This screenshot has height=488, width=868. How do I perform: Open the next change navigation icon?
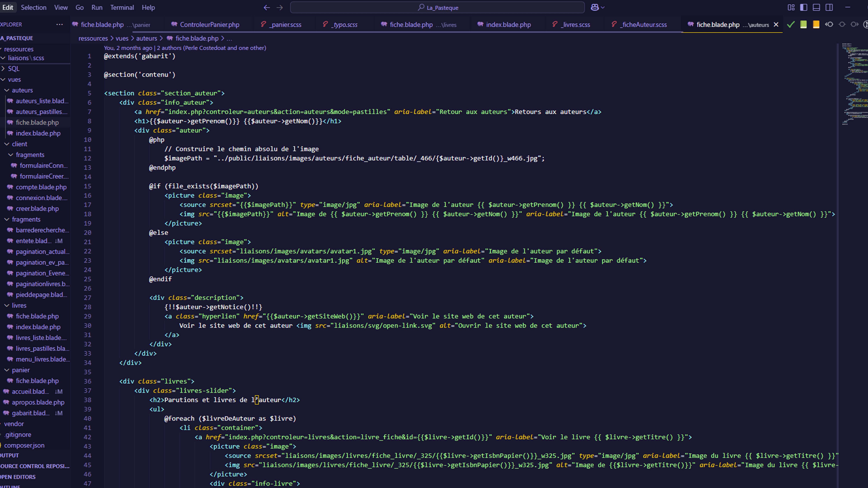point(855,25)
